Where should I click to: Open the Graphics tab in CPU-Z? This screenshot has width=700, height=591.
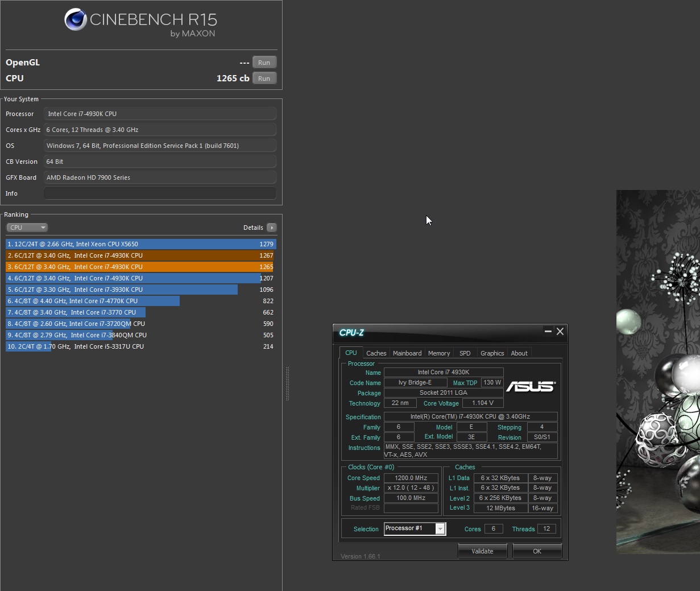[x=492, y=353]
